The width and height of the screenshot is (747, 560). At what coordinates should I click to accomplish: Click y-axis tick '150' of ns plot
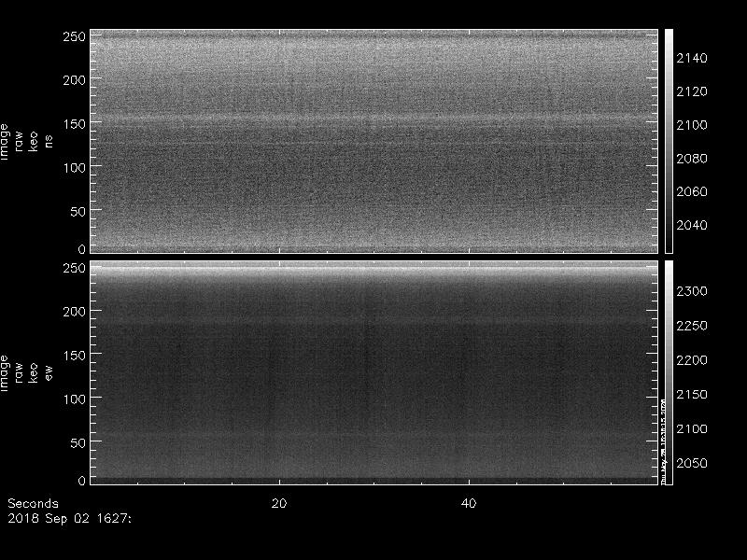point(75,124)
